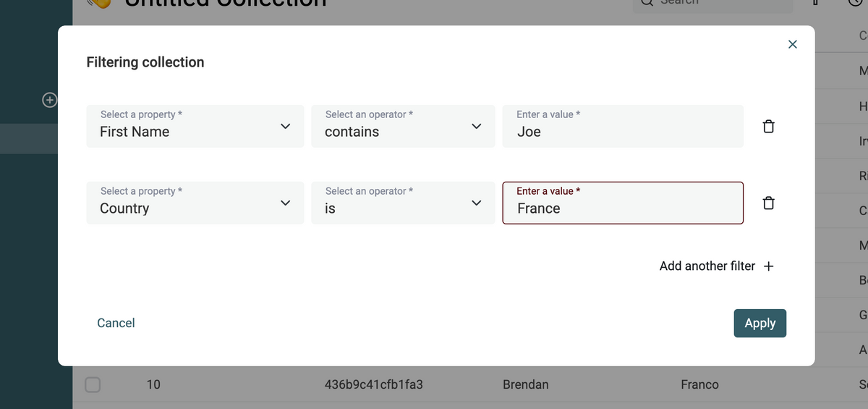Close the filtering dialog with the X icon

792,45
